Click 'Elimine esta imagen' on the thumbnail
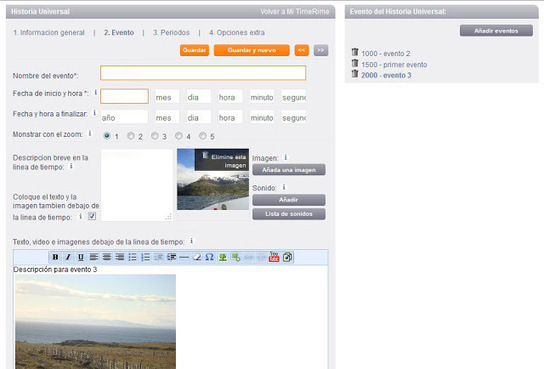 [x=228, y=161]
